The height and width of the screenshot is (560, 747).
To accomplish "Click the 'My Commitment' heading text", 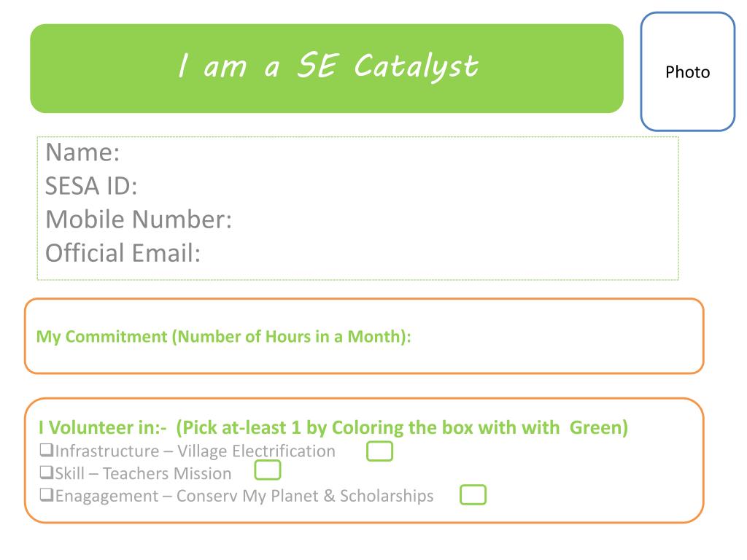I will coord(102,337).
